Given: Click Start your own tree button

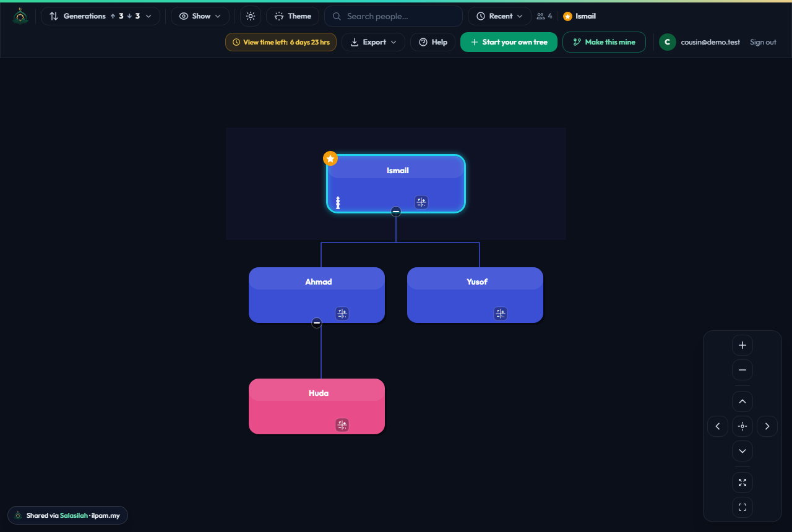Looking at the screenshot, I should pos(509,42).
